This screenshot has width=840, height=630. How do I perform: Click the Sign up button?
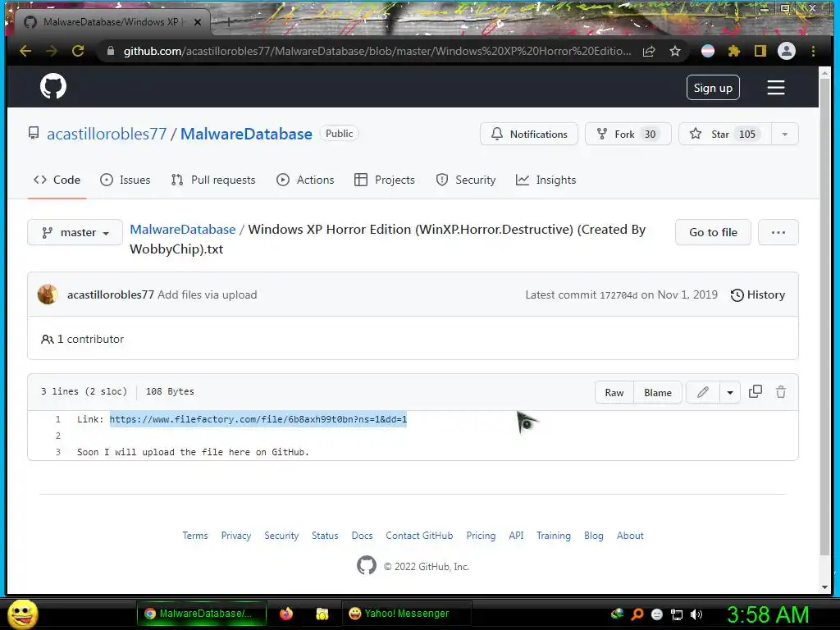pos(713,88)
